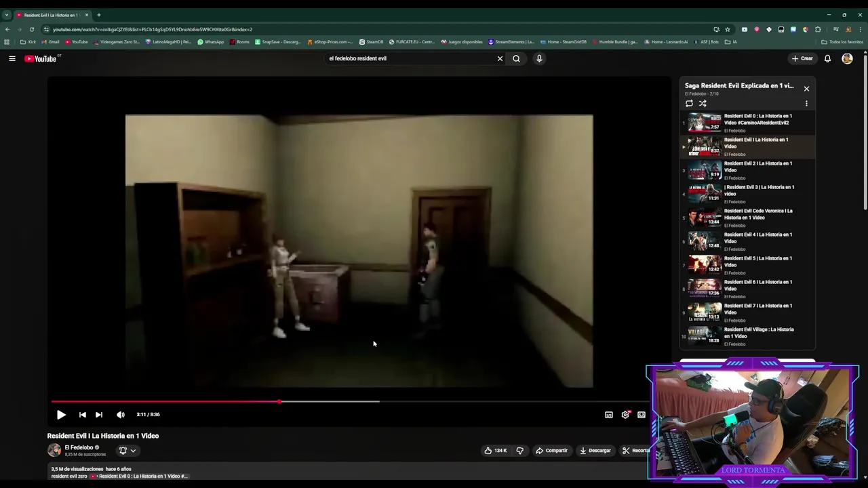This screenshot has height=488, width=868.
Task: Toggle playlist shuffle
Action: [703, 104]
